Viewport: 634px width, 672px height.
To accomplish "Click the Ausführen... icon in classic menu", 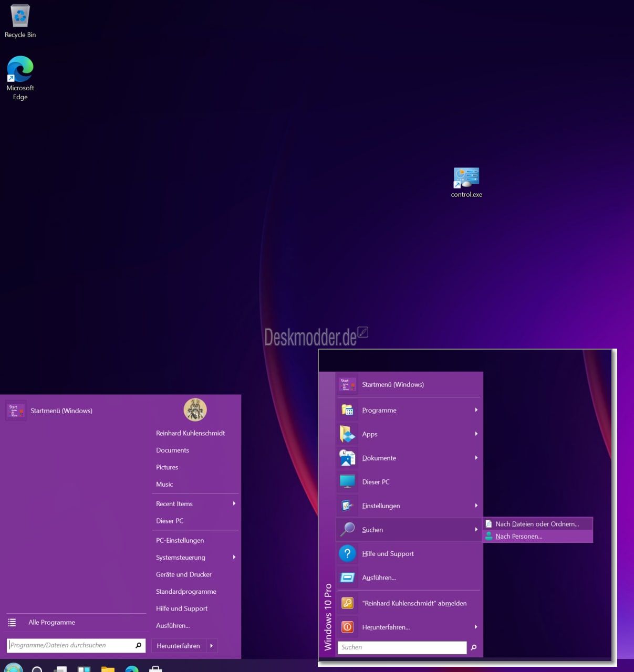I will (347, 577).
